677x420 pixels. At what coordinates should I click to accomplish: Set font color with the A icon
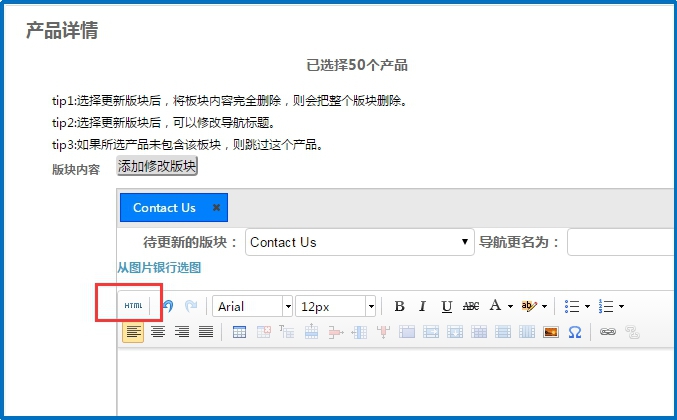[495, 306]
